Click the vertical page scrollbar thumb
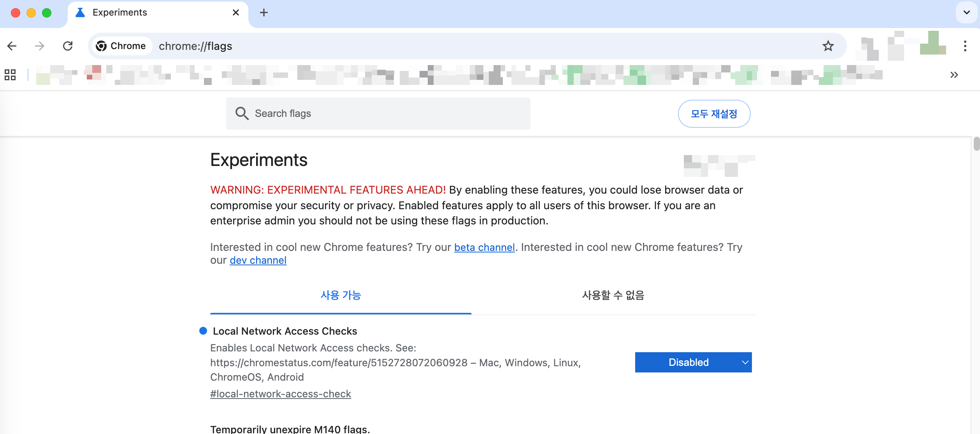980x434 pixels. click(976, 143)
